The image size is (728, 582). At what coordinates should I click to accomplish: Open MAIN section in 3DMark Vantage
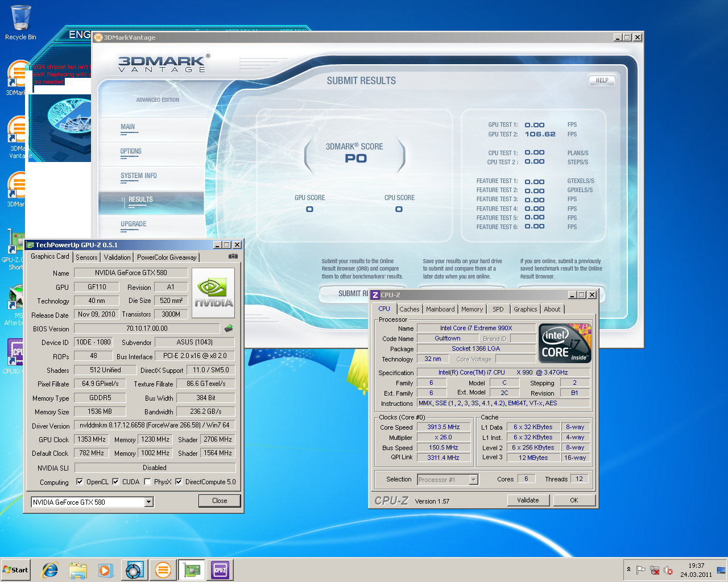pyautogui.click(x=151, y=128)
